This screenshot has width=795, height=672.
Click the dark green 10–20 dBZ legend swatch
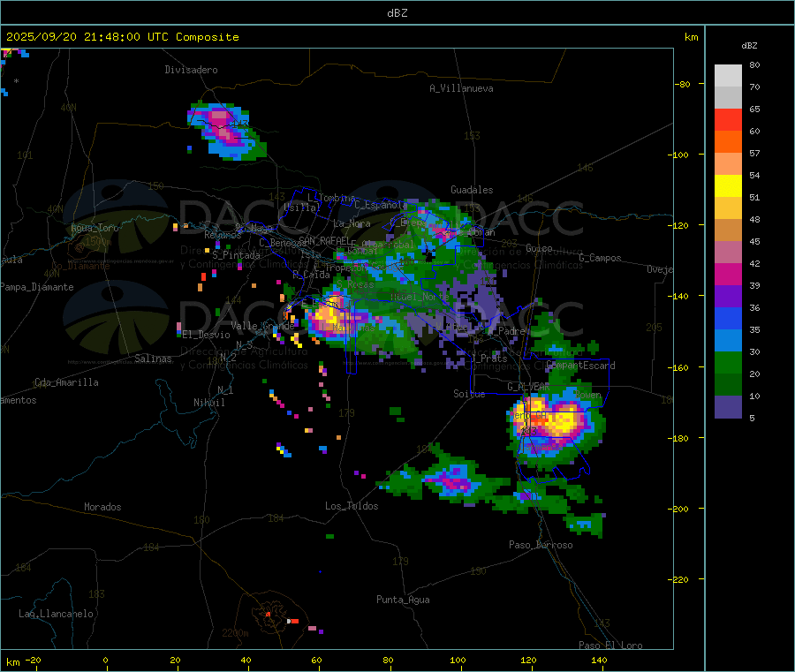pos(728,385)
